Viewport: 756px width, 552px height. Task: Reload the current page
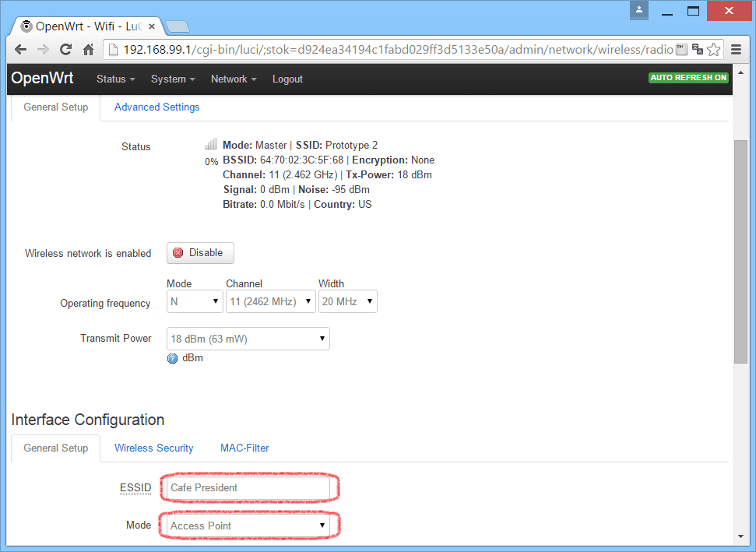pyautogui.click(x=65, y=49)
